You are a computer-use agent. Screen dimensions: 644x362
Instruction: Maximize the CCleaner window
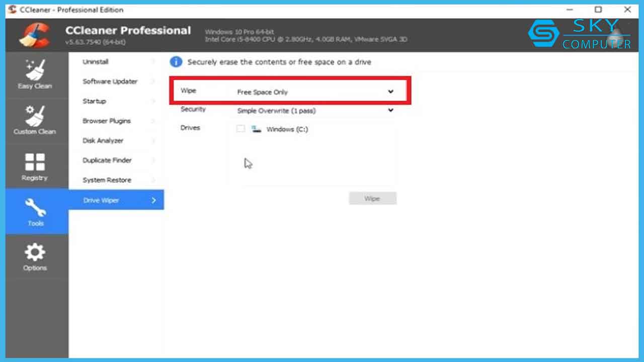click(598, 10)
